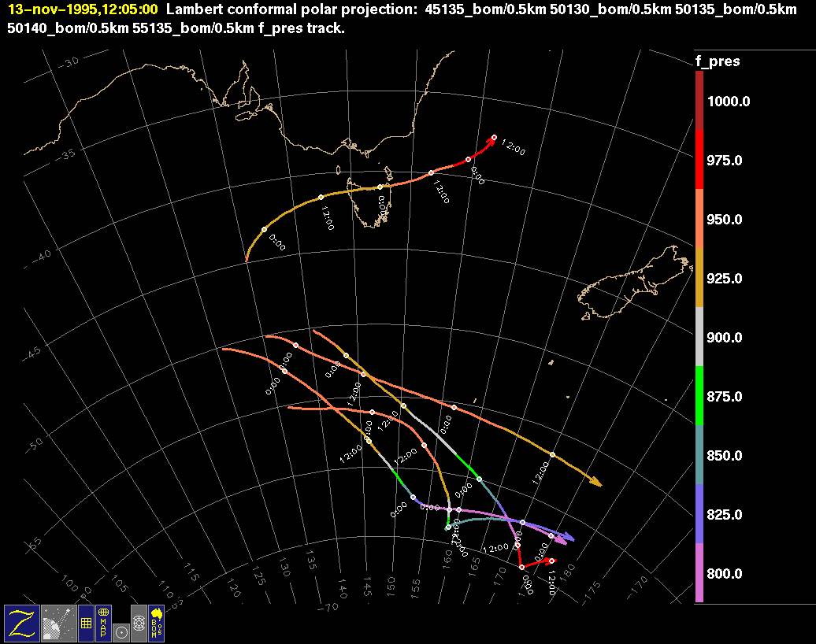Click the f_pres legend title
The height and width of the screenshot is (644, 816).
coord(717,61)
